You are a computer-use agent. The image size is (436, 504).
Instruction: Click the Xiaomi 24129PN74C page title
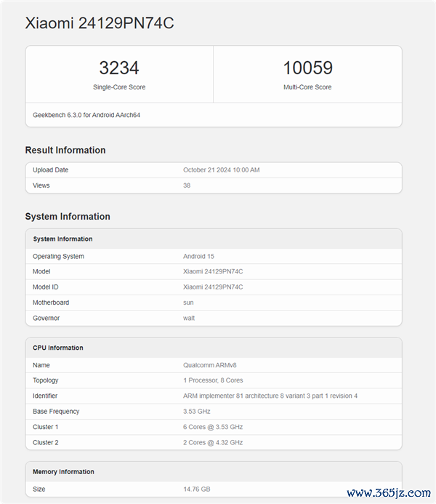tap(100, 23)
